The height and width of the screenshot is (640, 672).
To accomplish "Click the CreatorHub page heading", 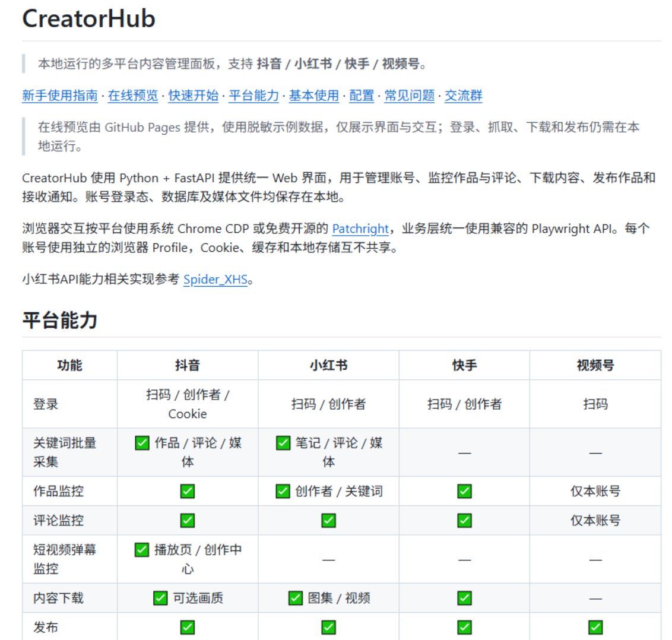I will click(88, 19).
